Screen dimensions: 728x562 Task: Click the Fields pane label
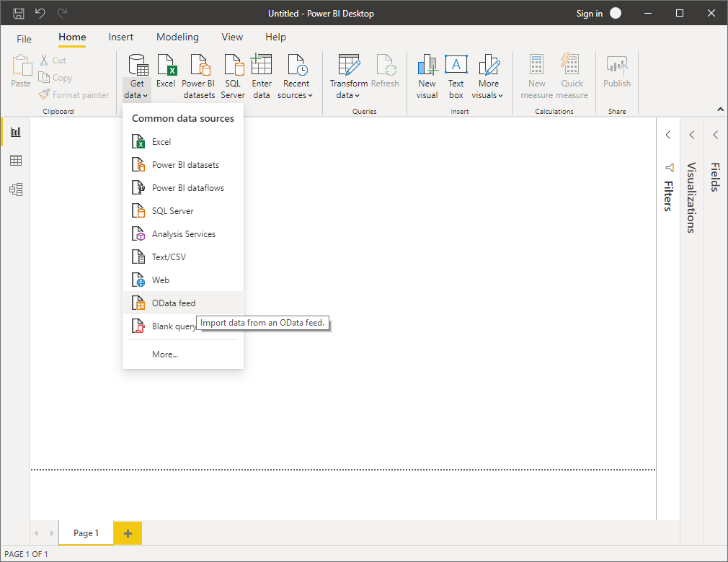(x=716, y=177)
